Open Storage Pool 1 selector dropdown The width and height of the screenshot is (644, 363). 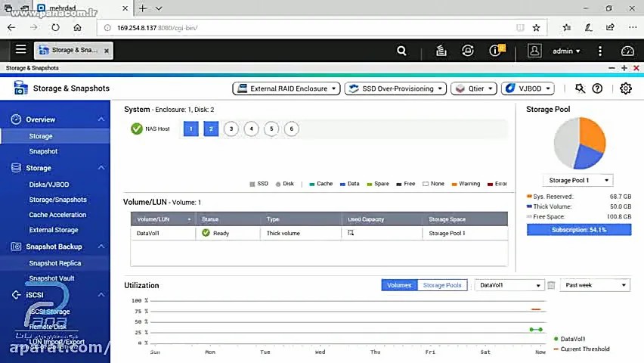click(578, 180)
